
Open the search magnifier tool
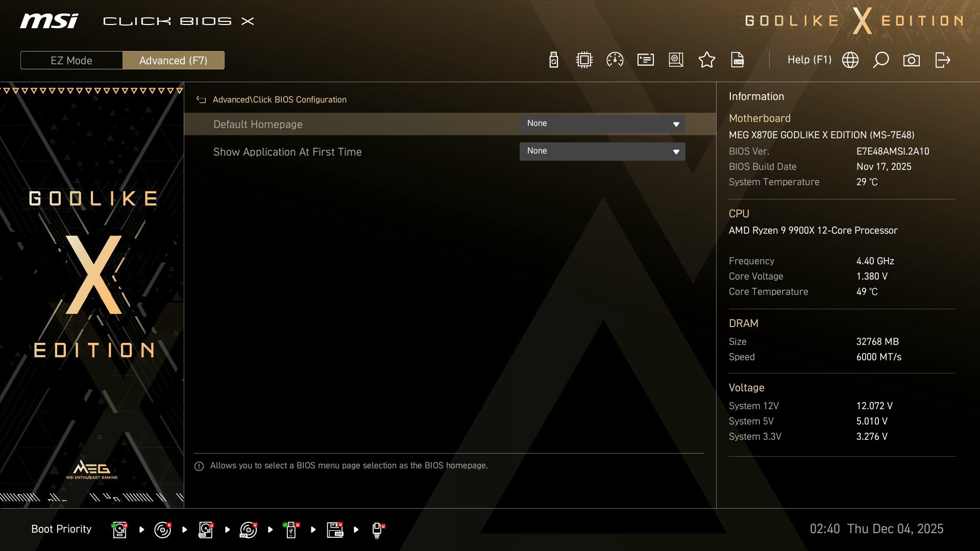tap(880, 60)
